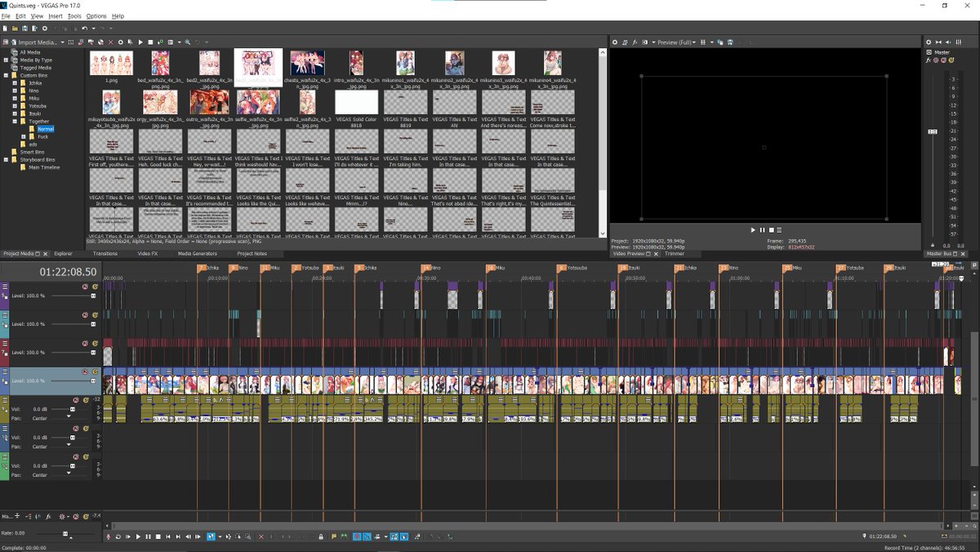The height and width of the screenshot is (552, 980).
Task: Click the timeline Delete X button
Action: coord(261,536)
